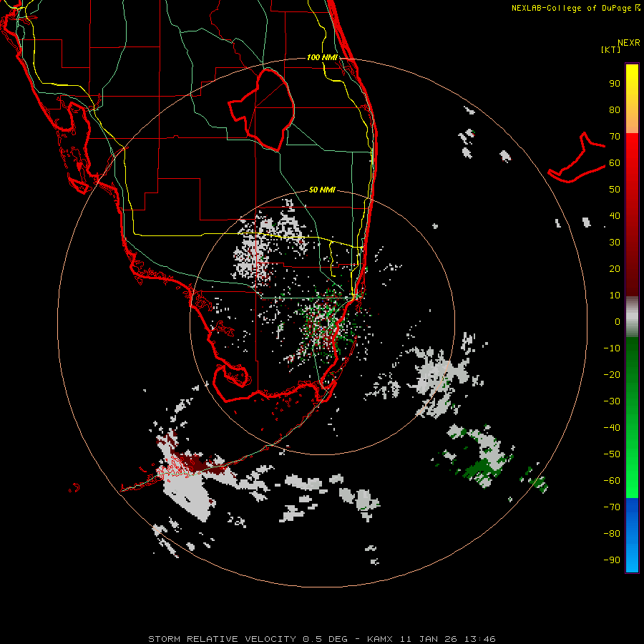Click the 70 value on the velocity scale

point(615,137)
